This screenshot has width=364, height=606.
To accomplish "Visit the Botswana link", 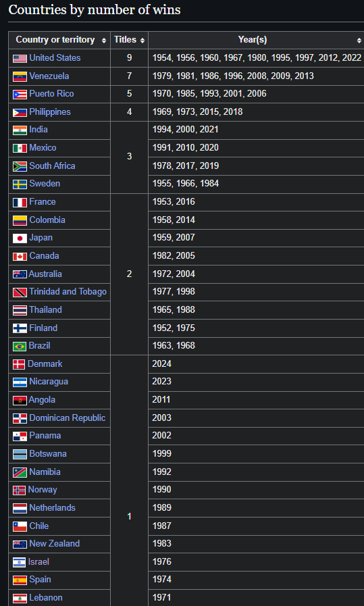I will 48,454.
